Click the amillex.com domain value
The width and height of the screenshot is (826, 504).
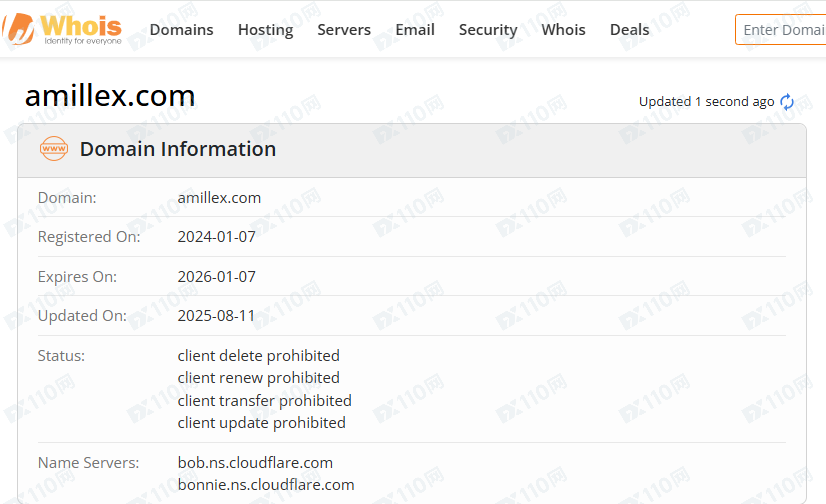(219, 198)
